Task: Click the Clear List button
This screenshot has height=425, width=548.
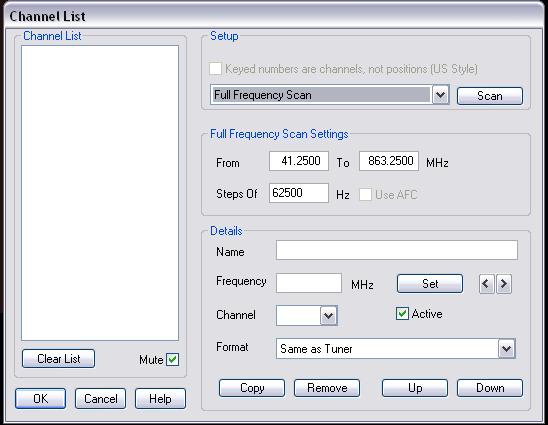Action: click(58, 359)
